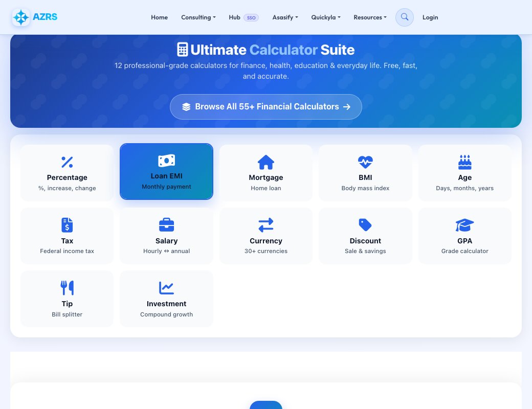Click the Discount price tag icon
Viewport: 532px width, 409px height.
(x=365, y=225)
